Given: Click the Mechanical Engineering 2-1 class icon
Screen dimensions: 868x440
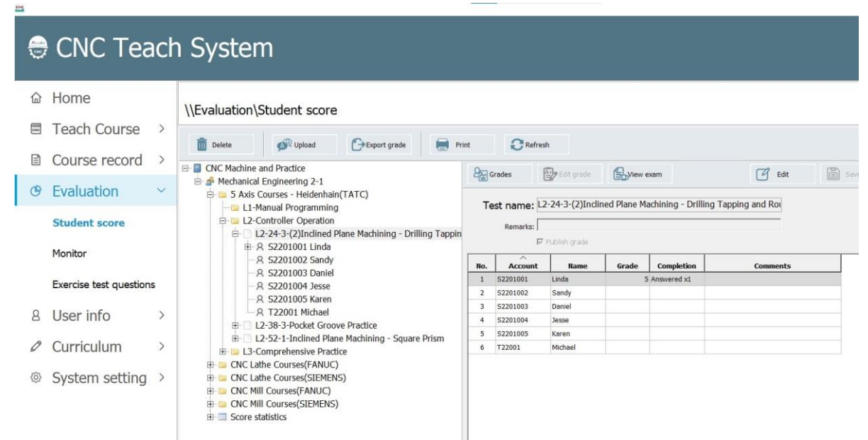Looking at the screenshot, I should pos(211,181).
